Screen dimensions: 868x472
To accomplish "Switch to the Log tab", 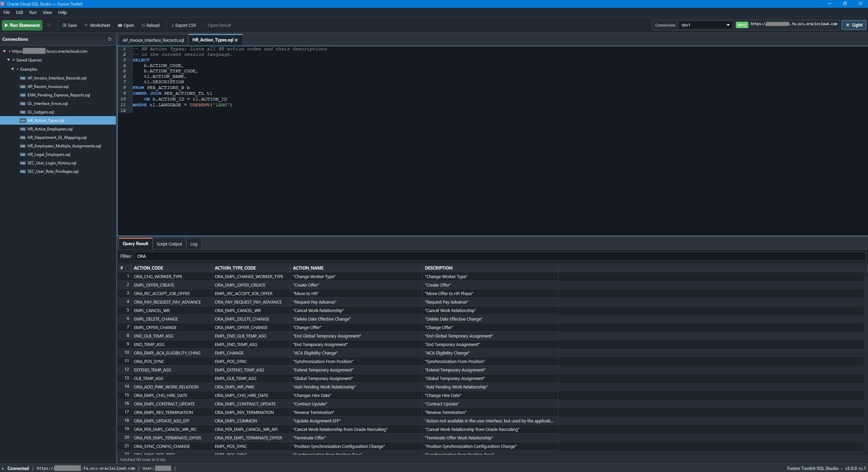I will [x=194, y=244].
